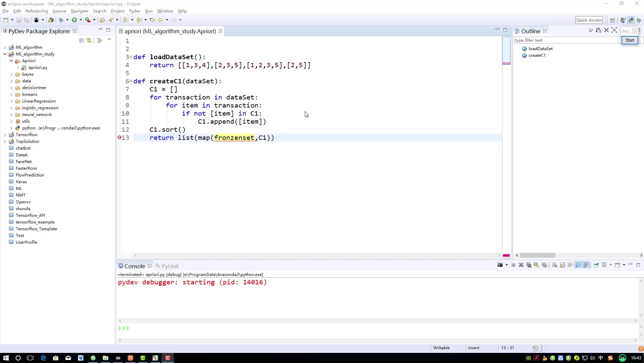Viewport: 644px width, 363px height.
Task: Click the Start button
Action: pyautogui.click(x=630, y=40)
